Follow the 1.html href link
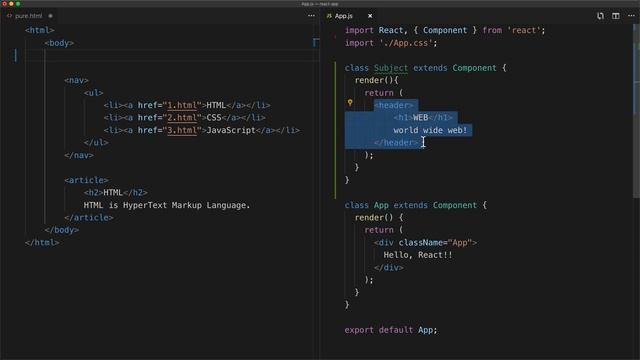The width and height of the screenshot is (640, 360). coord(182,105)
